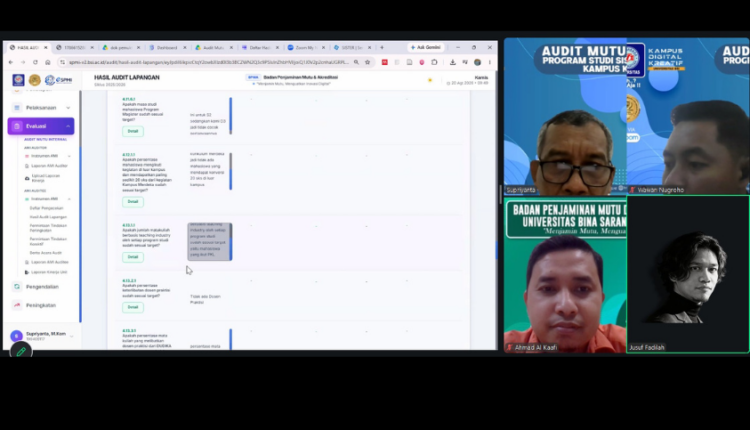The height and width of the screenshot is (430, 750).
Task: Expand Instrumen AMI under AMI Auditor
Action: click(x=69, y=156)
